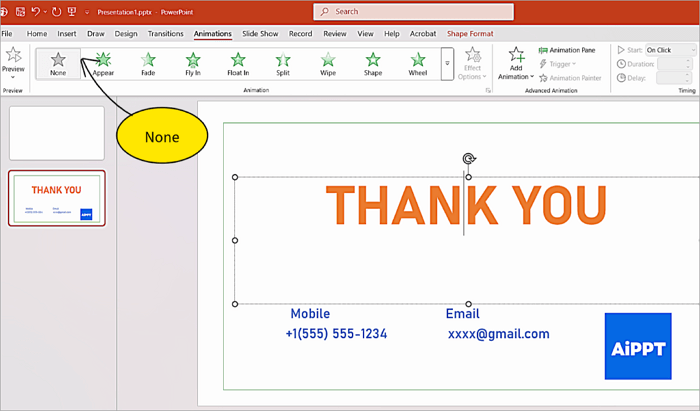Open the Animation Pane
This screenshot has height=411, width=700.
[x=566, y=49]
